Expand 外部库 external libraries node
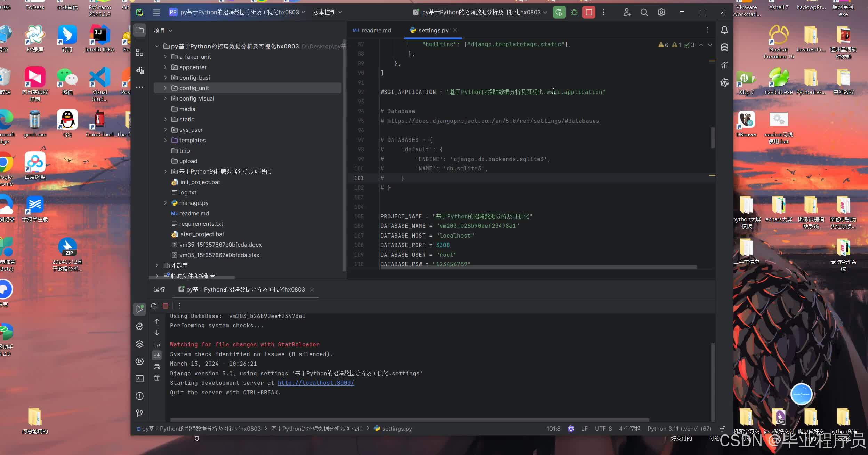Screen dimensions: 868x455 click(x=157, y=265)
